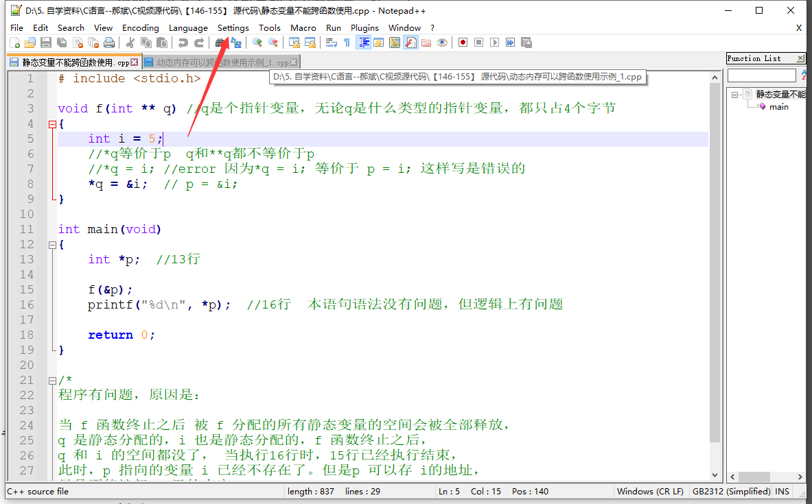Zoom out using the magnifier minus icon

tap(273, 43)
